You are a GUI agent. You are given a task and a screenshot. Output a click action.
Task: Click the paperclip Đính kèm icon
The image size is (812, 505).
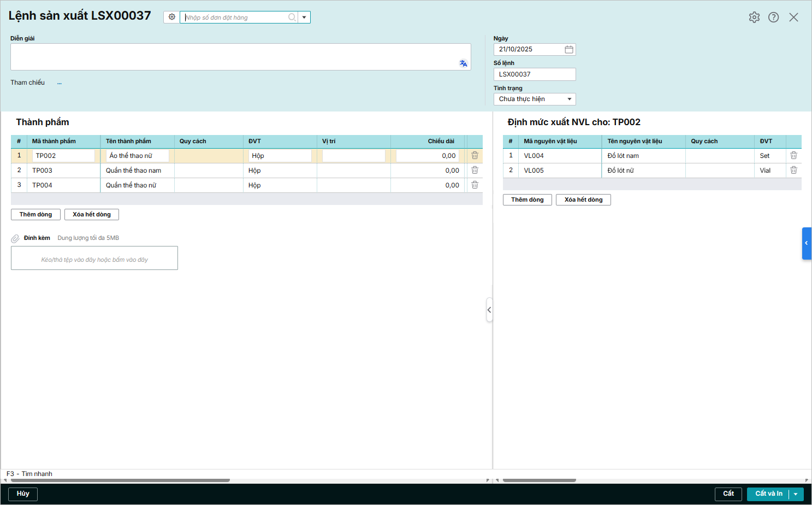15,238
